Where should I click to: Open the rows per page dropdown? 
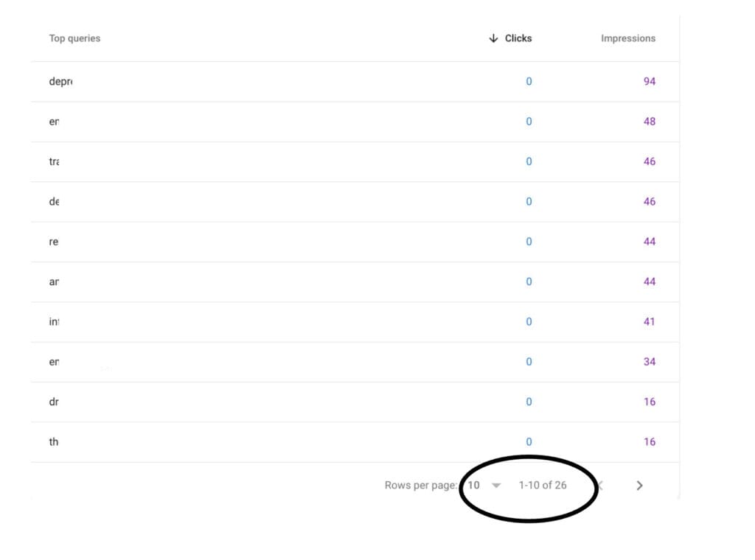pyautogui.click(x=484, y=486)
